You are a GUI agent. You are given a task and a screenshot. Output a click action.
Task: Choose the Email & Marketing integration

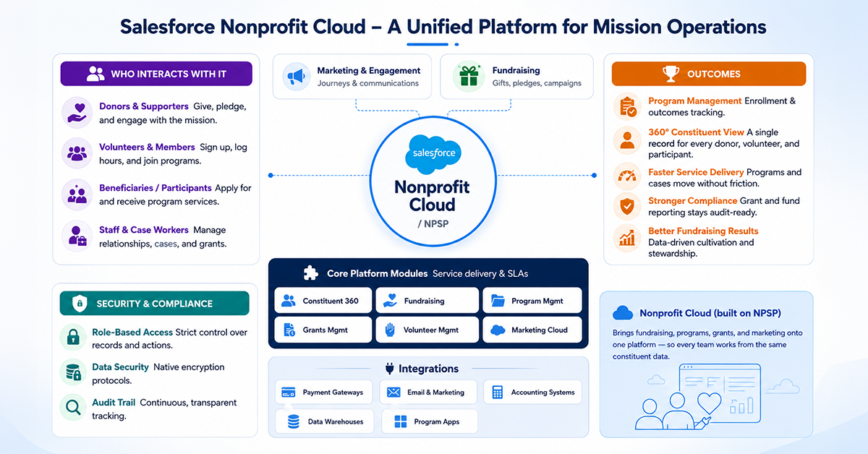point(428,393)
